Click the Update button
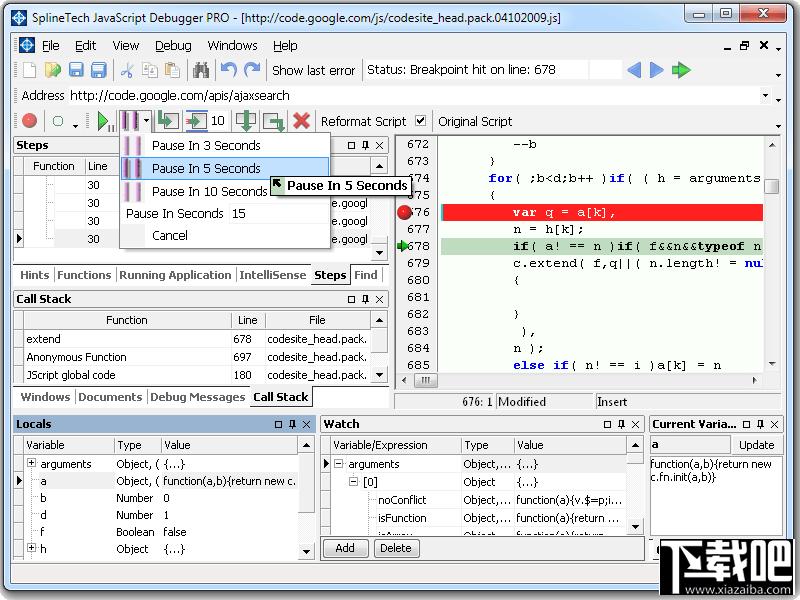This screenshot has height=600, width=800. click(756, 445)
